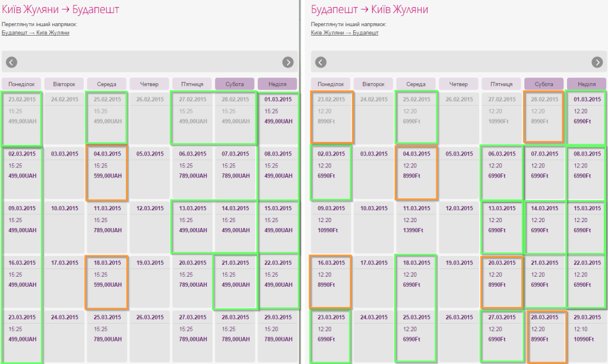
Task: Select 21.03.2015 flight for 499,00UAH
Action: tap(235, 282)
